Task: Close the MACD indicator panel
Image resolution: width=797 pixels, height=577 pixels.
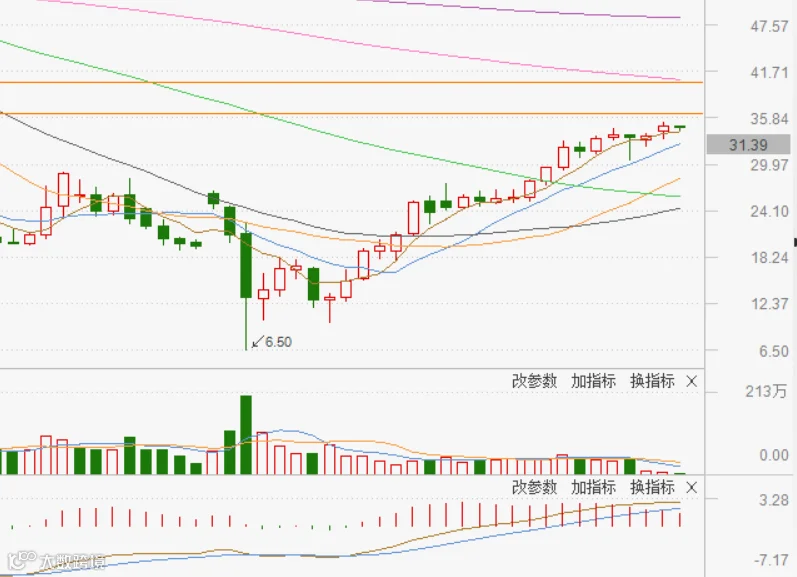Action: [x=691, y=488]
